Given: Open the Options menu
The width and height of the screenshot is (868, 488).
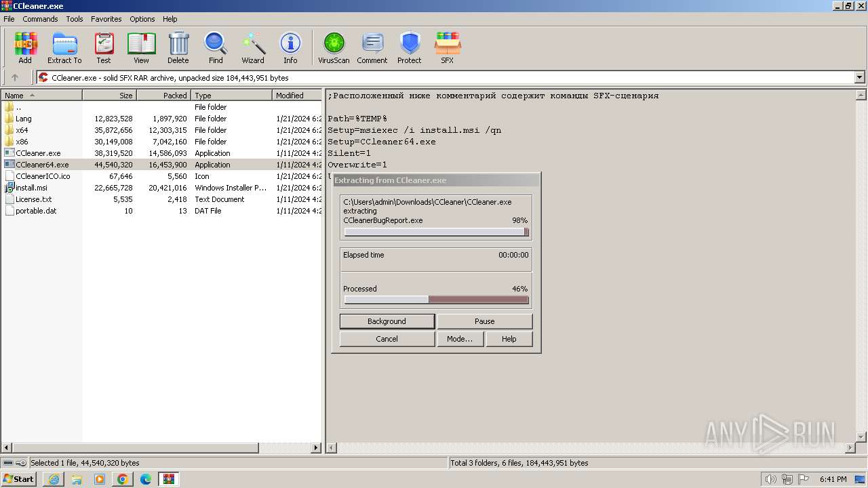Looking at the screenshot, I should tap(142, 19).
